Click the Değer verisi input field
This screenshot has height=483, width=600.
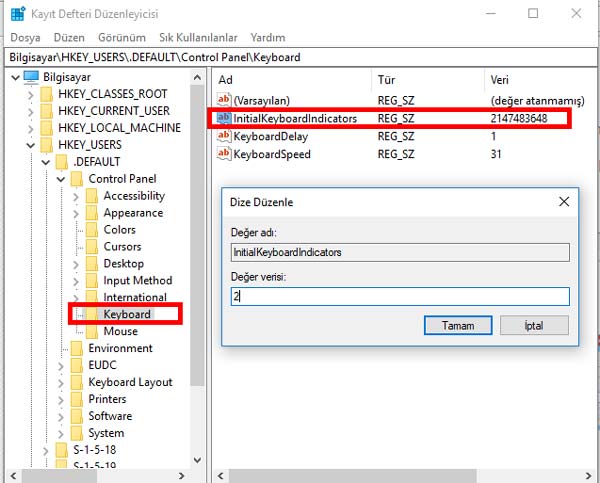click(400, 297)
